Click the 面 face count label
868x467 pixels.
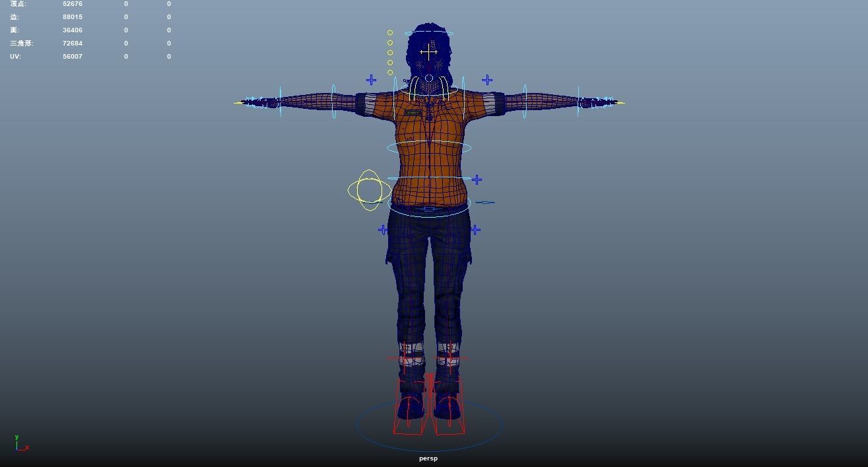(15, 30)
